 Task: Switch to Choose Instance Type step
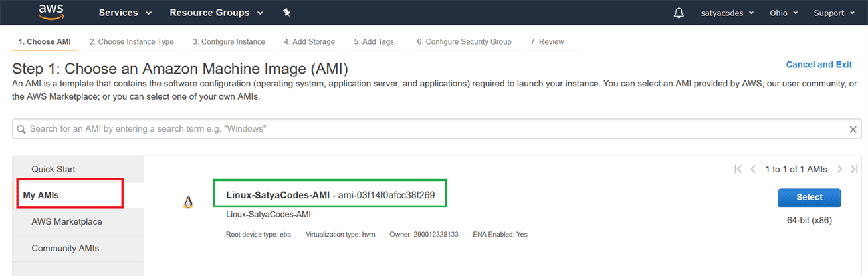pyautogui.click(x=132, y=41)
